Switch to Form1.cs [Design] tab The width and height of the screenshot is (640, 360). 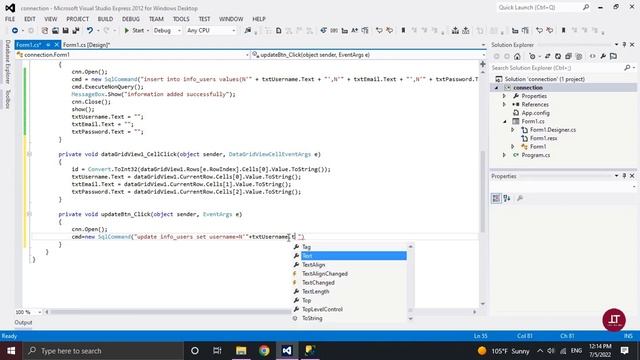tap(87, 45)
